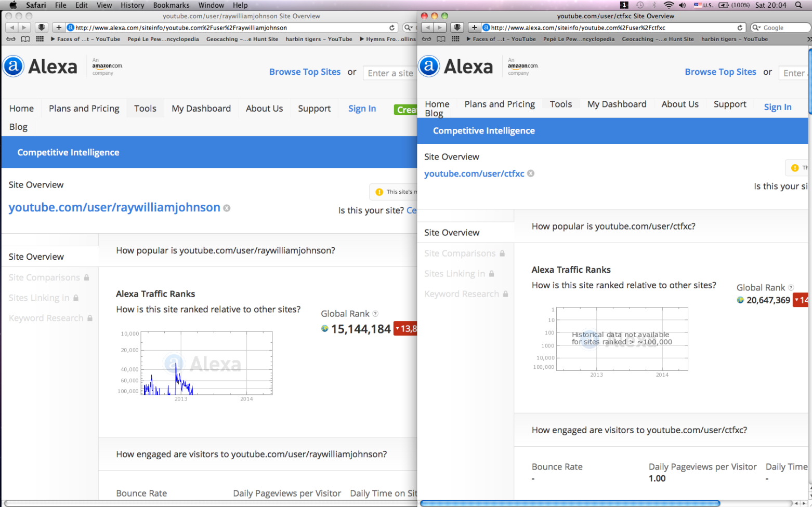Open youtube.com/user/raywilliamjohnson link

click(x=114, y=207)
